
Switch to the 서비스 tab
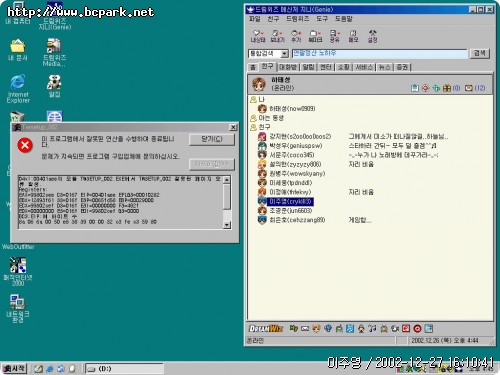(364, 67)
